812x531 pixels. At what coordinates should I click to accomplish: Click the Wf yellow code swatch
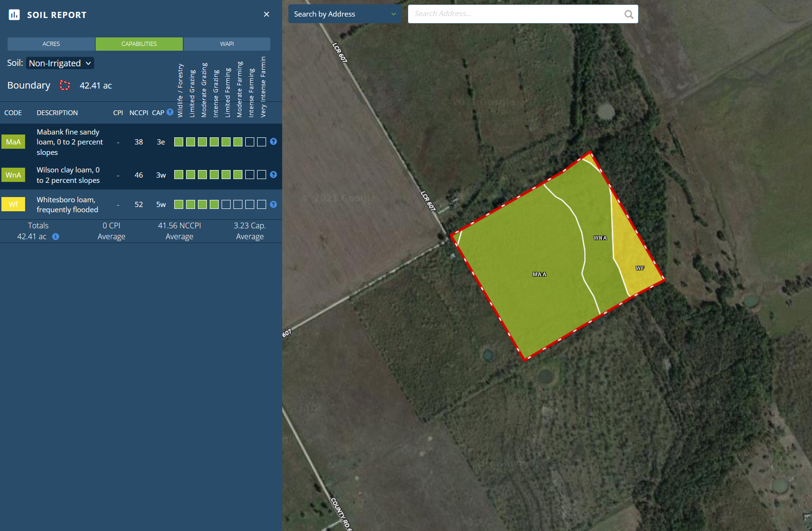pyautogui.click(x=13, y=204)
